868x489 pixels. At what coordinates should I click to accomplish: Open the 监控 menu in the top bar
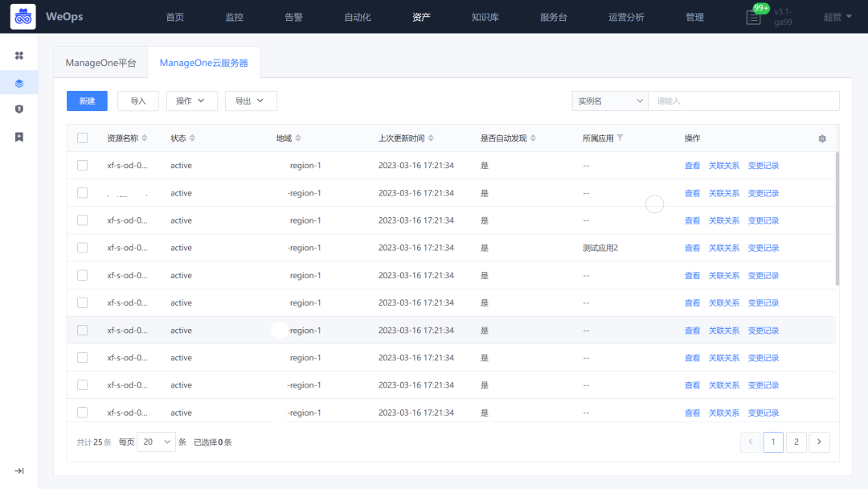(234, 16)
